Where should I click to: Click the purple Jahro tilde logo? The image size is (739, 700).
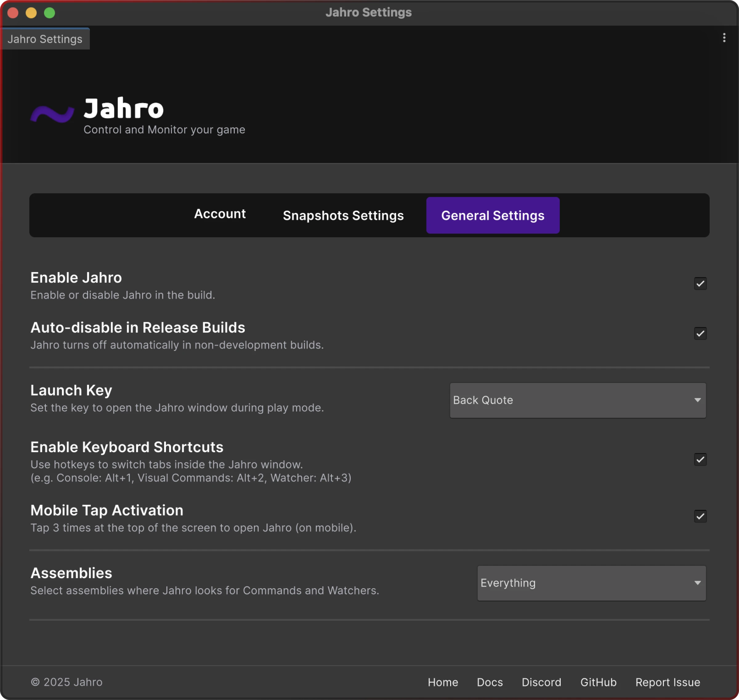coord(52,114)
